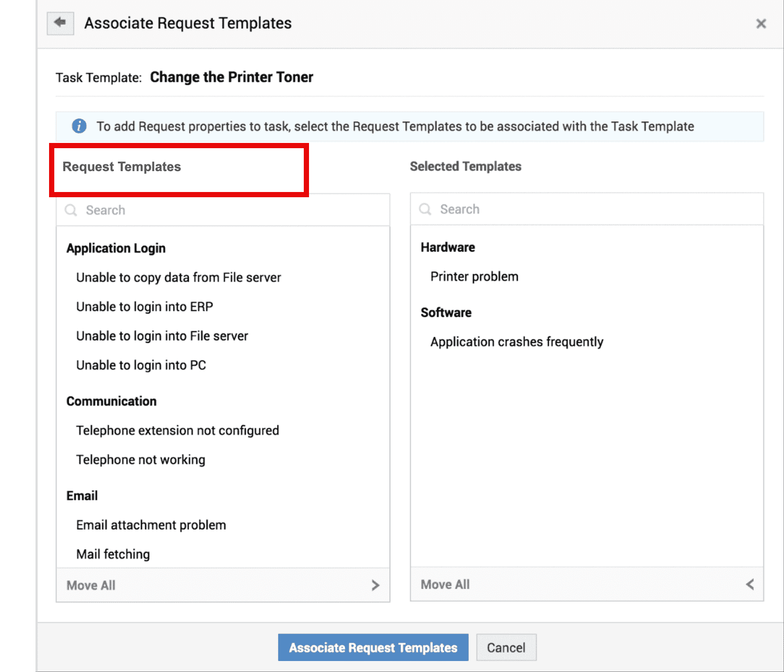Select 'Email attachment problem' template
Viewport: 784px width, 672px height.
[x=151, y=525]
